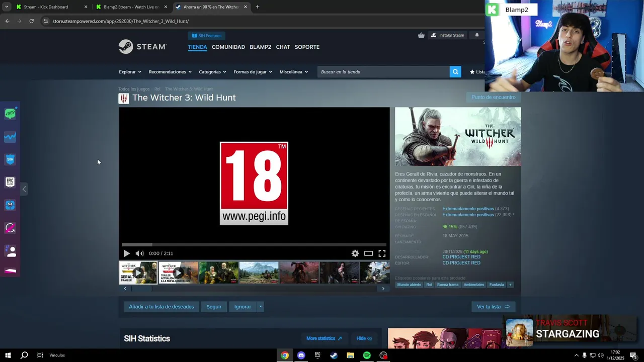
Task: Select the Buena trama tag
Action: click(448, 285)
